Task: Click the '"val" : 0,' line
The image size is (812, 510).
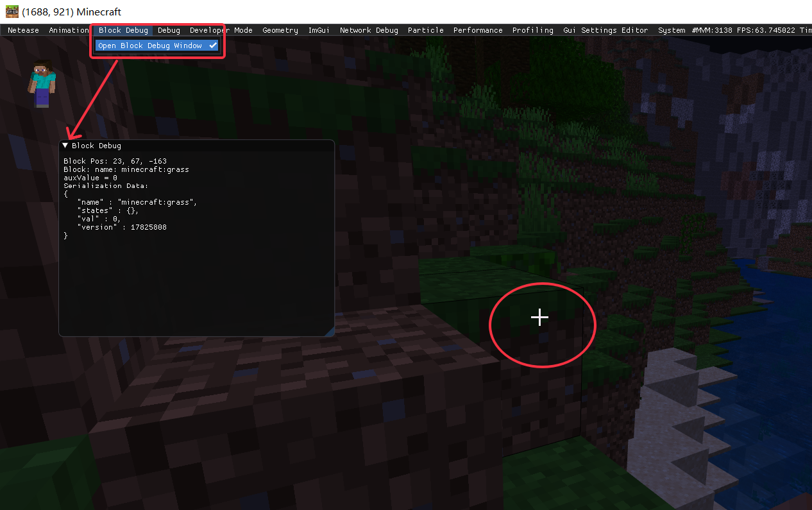Action: click(x=99, y=219)
